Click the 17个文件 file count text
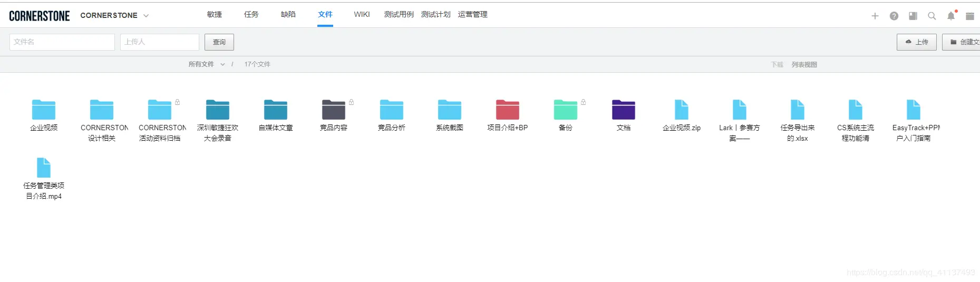Viewport: 980px width, 282px height. point(257,64)
